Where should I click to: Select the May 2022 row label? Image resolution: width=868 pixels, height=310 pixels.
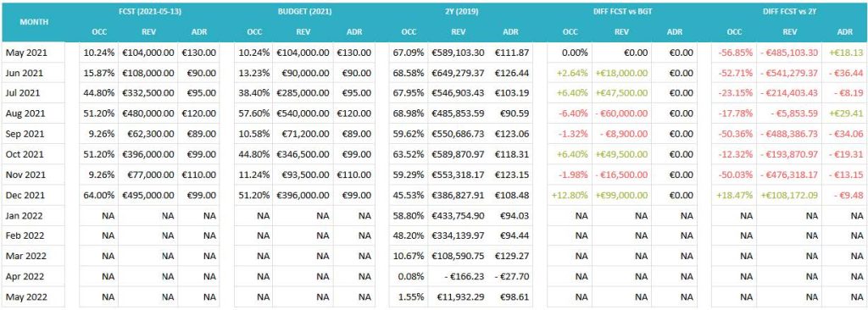click(26, 296)
